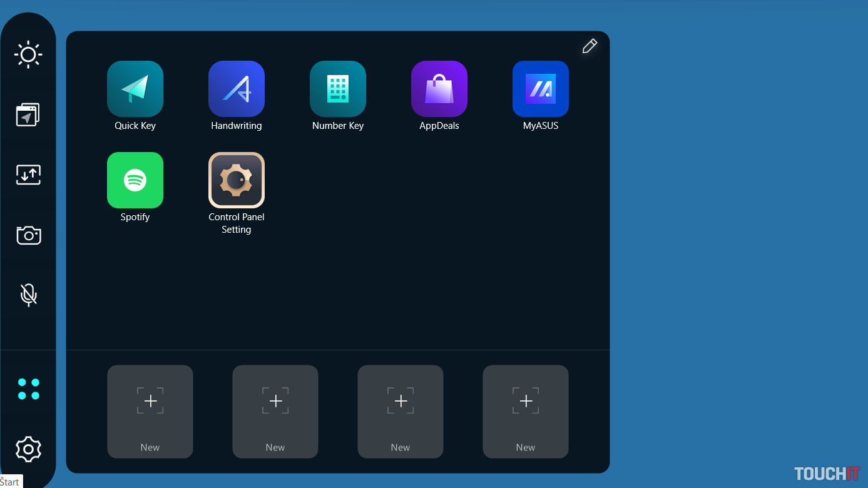Click the second New slot
Viewport: 868px width, 488px height.
click(x=275, y=411)
